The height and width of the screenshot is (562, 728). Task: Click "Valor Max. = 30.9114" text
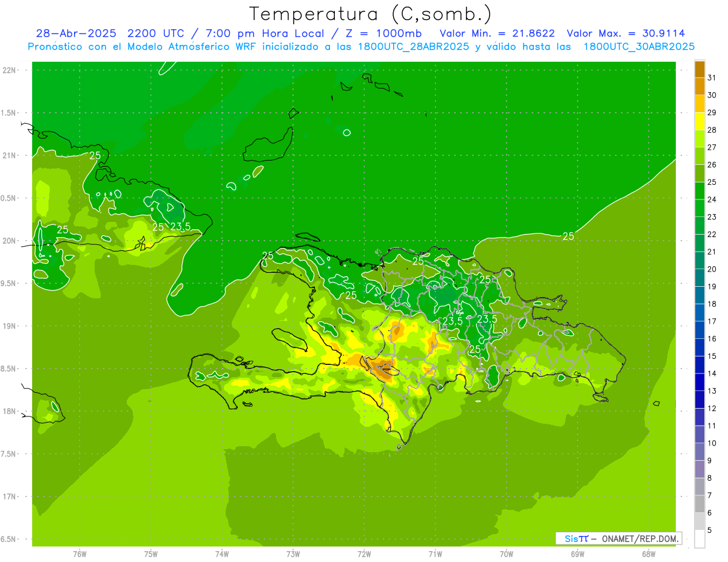(625, 33)
